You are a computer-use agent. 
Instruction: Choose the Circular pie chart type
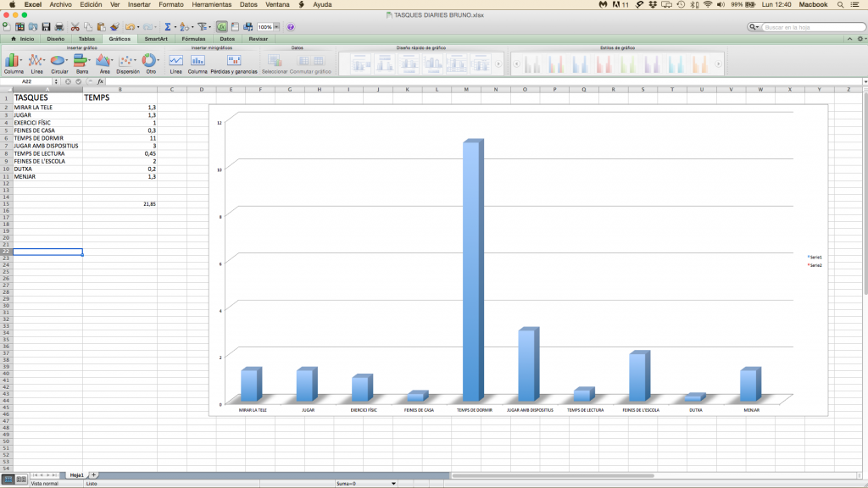tap(58, 62)
